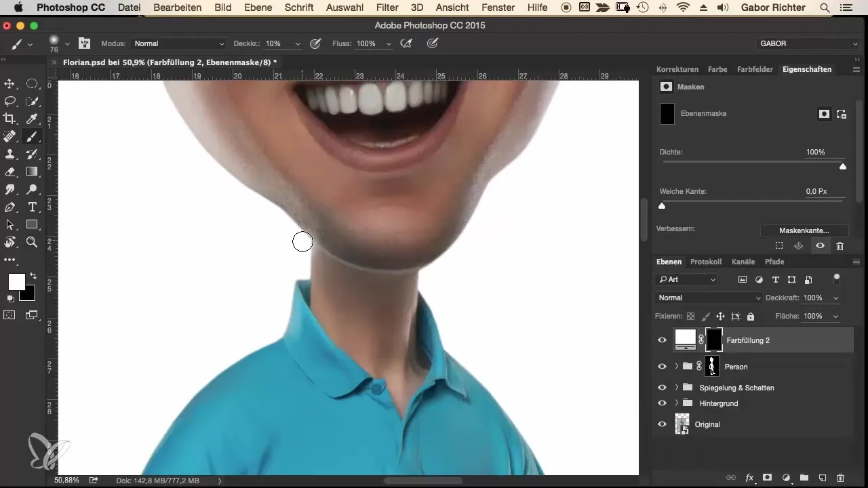The width and height of the screenshot is (868, 488).
Task: Expand the Hintergrund layer group
Action: 677,403
